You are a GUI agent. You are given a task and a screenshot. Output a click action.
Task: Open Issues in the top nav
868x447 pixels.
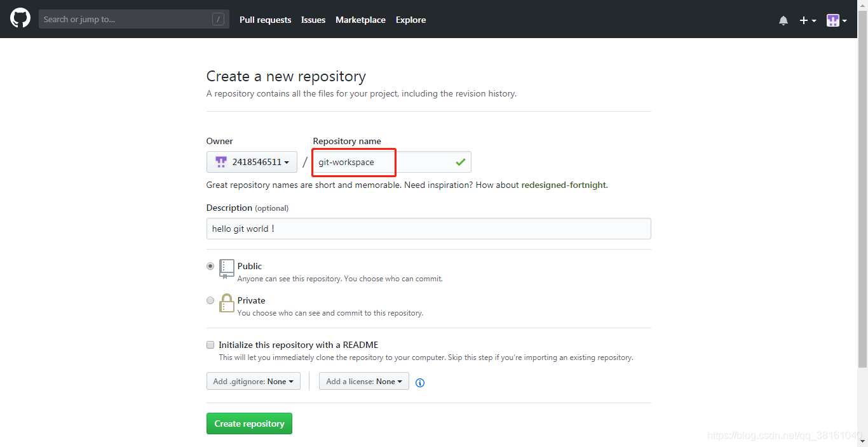point(313,20)
